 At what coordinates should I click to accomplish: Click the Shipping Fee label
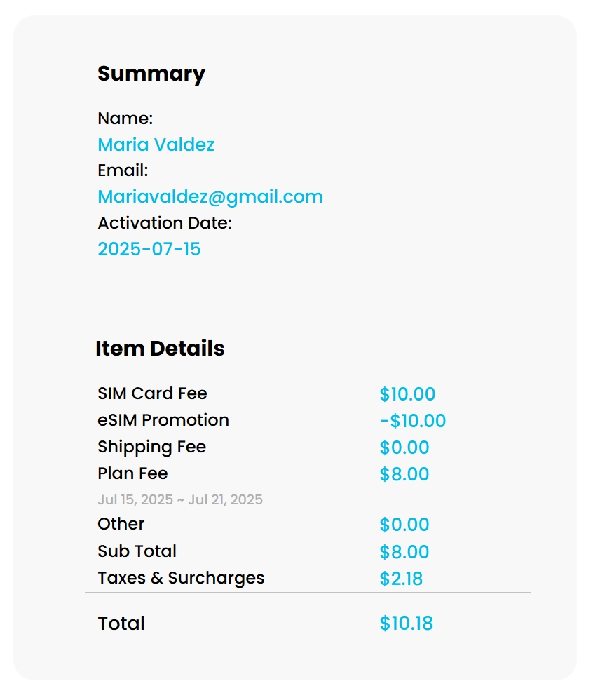[151, 447]
